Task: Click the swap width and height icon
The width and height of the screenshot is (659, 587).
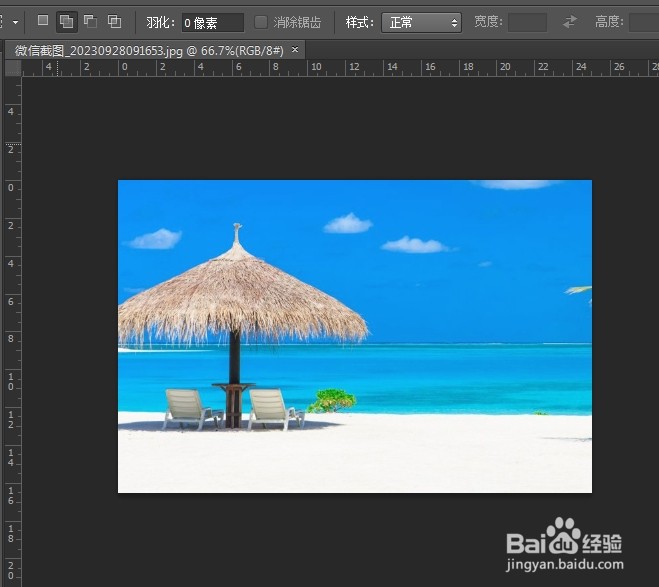Action: click(570, 21)
